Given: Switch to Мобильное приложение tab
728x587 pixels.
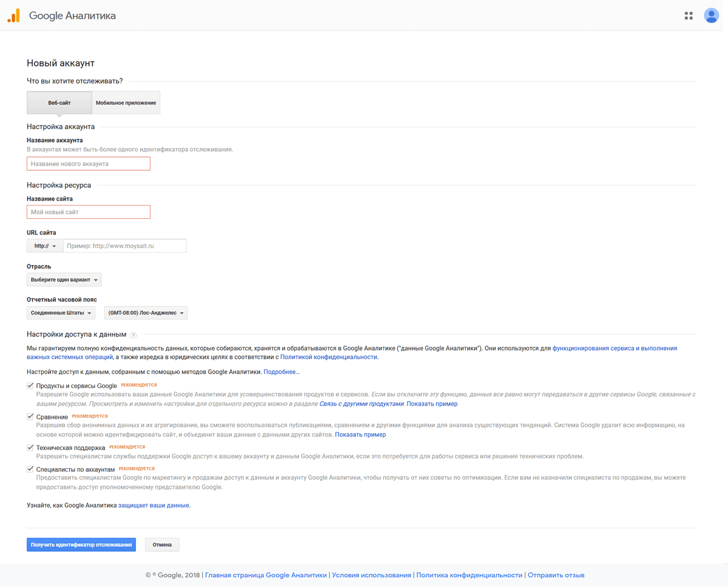Looking at the screenshot, I should pos(126,102).
